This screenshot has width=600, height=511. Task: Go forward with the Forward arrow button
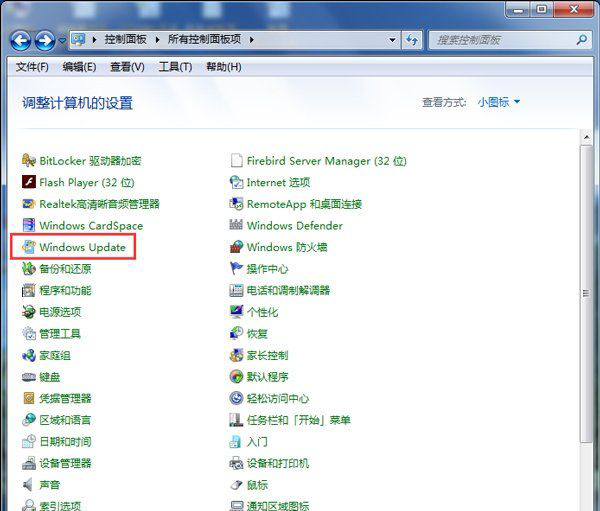click(x=45, y=40)
